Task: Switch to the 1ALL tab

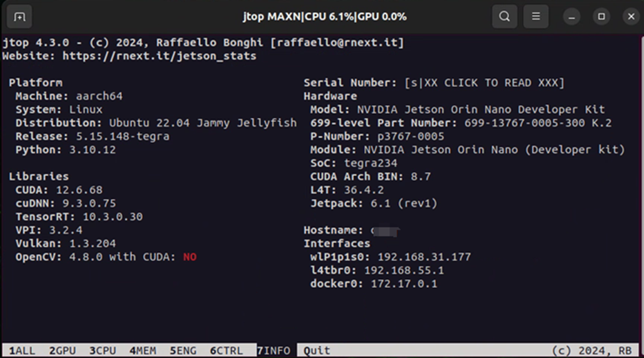Action: (22, 351)
